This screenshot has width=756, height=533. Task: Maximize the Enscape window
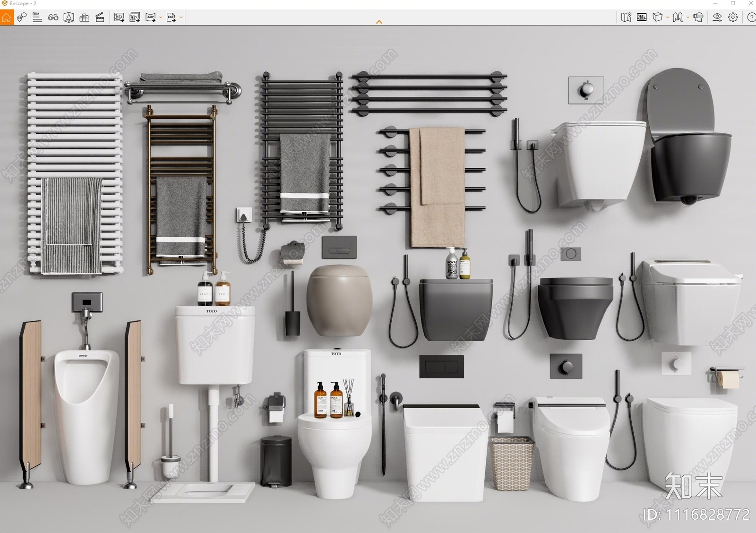point(733,3)
